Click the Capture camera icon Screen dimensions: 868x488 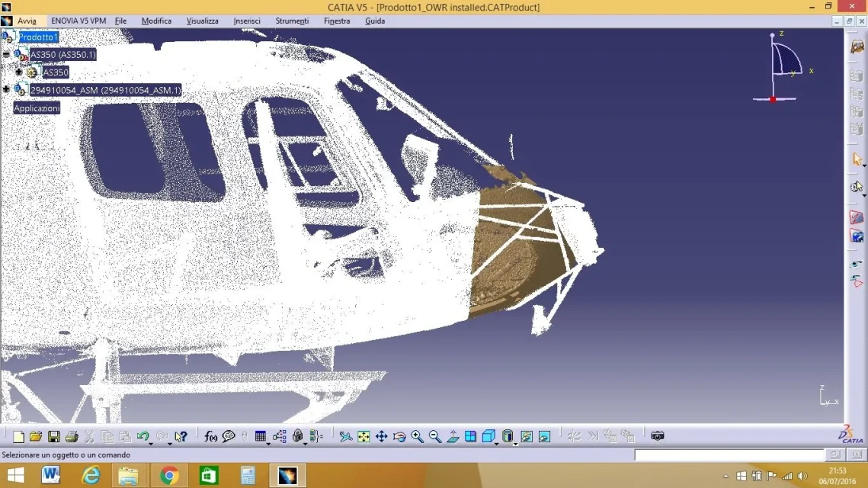(658, 436)
